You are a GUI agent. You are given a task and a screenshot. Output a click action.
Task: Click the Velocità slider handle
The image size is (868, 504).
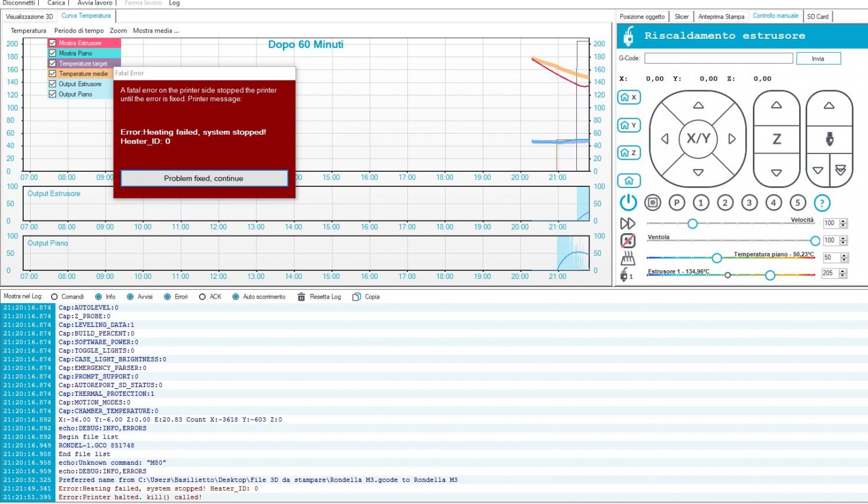pos(692,223)
